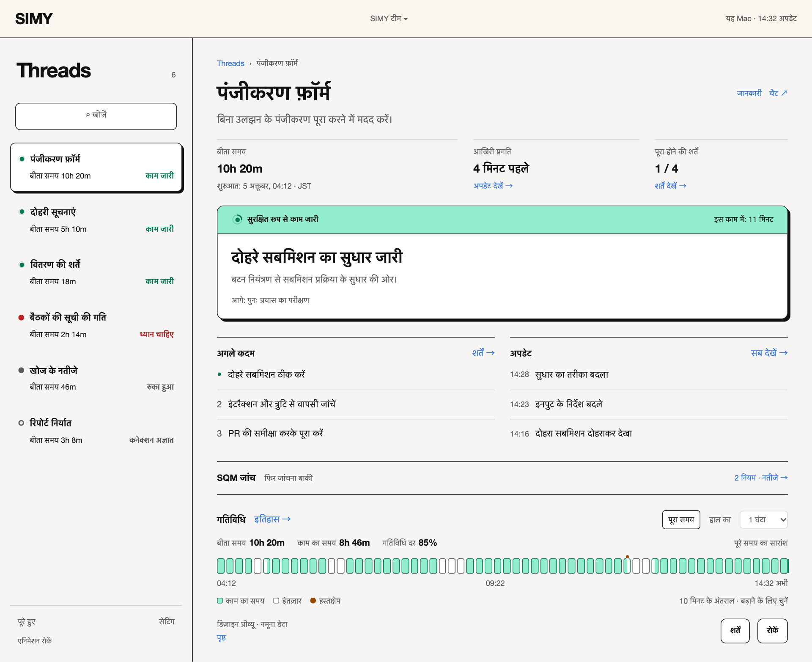Open the वितरण की शर्तें thread

point(96,273)
